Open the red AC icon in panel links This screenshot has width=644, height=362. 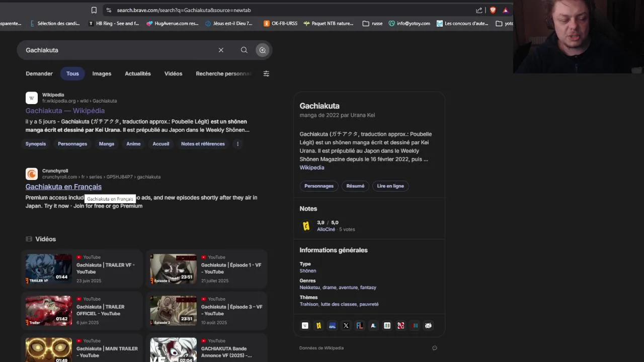[x=400, y=325]
